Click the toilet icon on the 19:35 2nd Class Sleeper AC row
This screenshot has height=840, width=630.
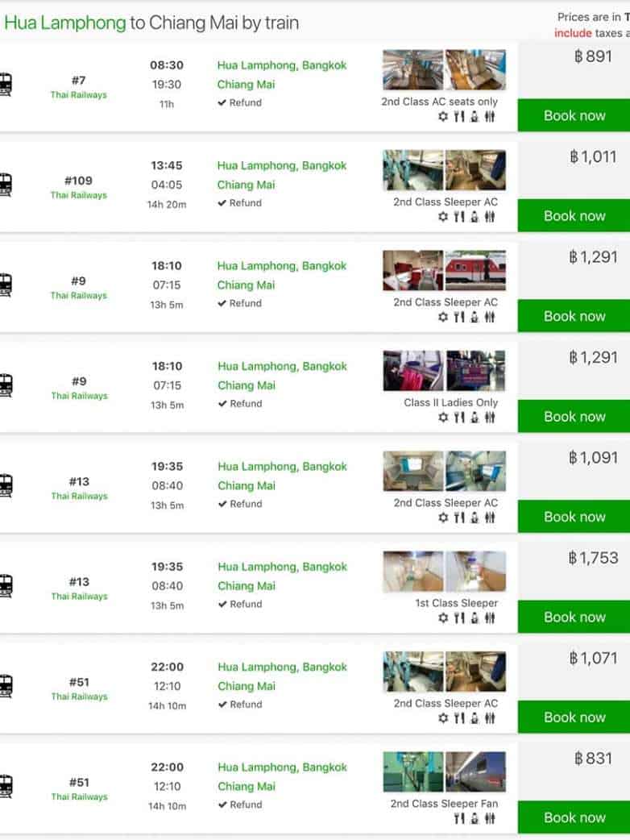tap(490, 518)
